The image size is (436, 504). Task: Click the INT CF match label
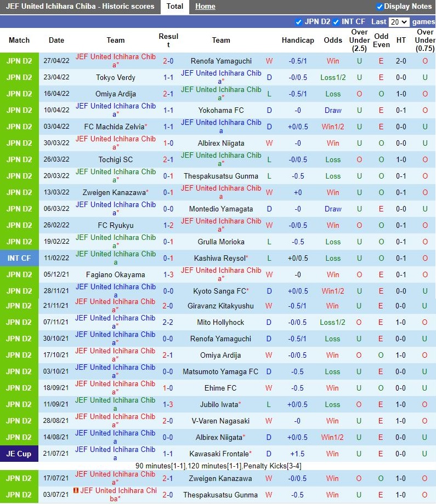[x=19, y=258]
